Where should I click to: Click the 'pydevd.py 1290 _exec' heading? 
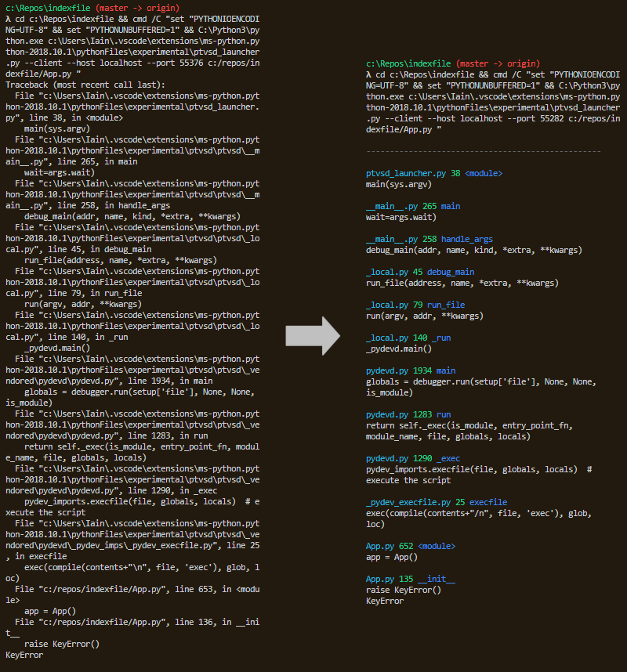(413, 458)
